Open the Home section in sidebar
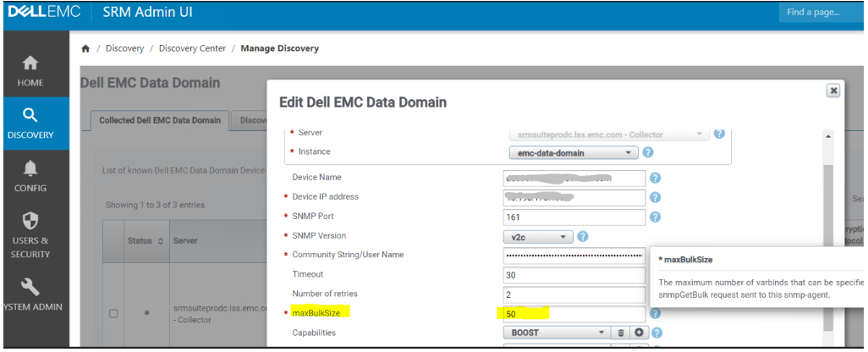Image resolution: width=868 pixels, height=352 pixels. pyautogui.click(x=30, y=72)
